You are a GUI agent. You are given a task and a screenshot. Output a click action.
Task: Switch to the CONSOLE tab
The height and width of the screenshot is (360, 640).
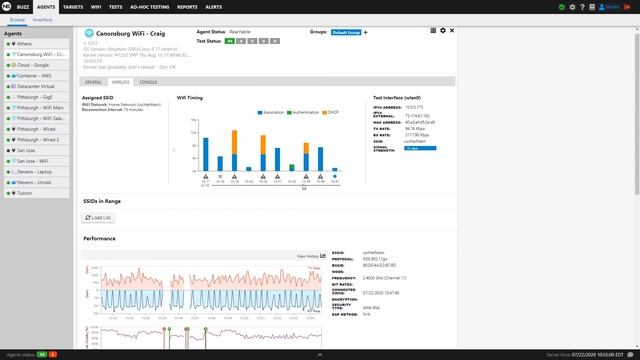(x=148, y=82)
